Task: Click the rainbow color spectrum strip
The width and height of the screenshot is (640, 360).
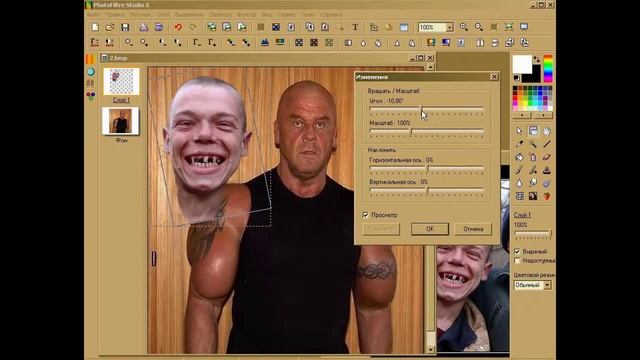Action: click(548, 68)
